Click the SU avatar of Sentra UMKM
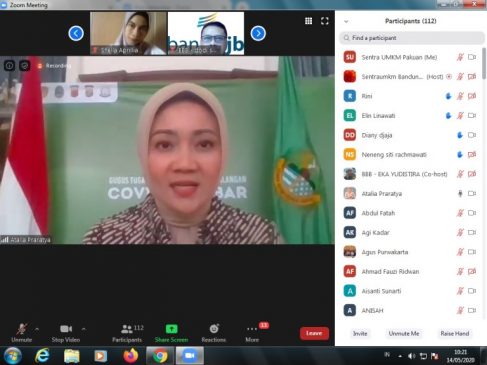The image size is (487, 365). click(x=350, y=57)
